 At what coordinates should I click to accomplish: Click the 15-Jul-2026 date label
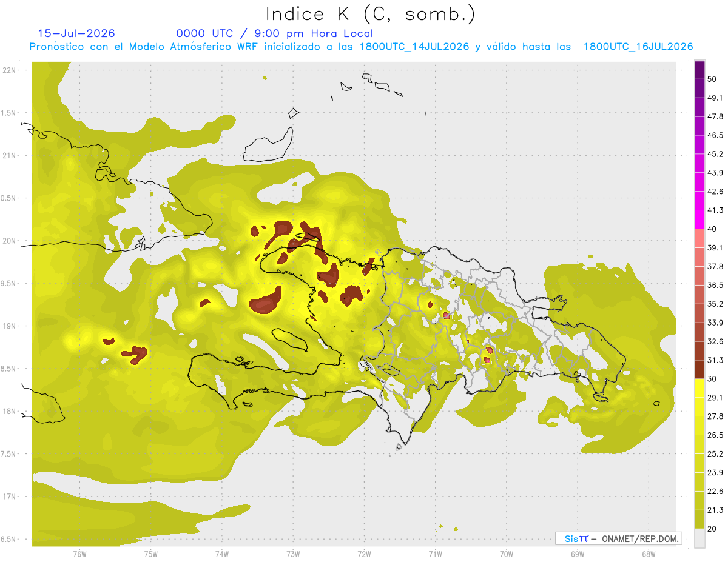pyautogui.click(x=76, y=33)
